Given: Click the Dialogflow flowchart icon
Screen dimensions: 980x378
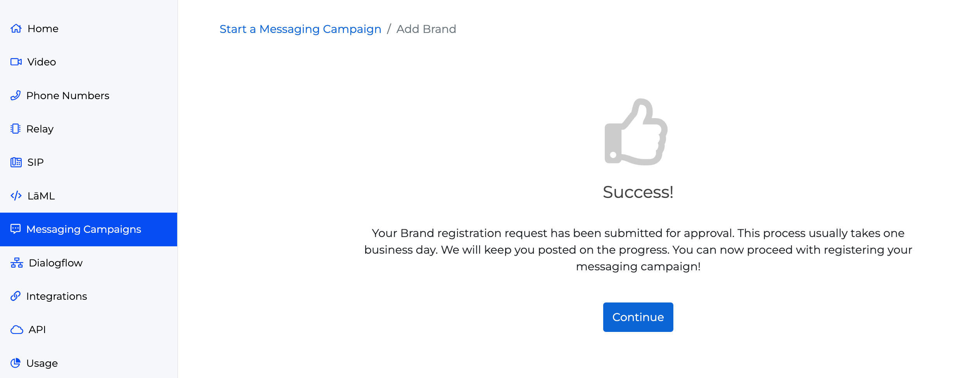Looking at the screenshot, I should coord(16,263).
